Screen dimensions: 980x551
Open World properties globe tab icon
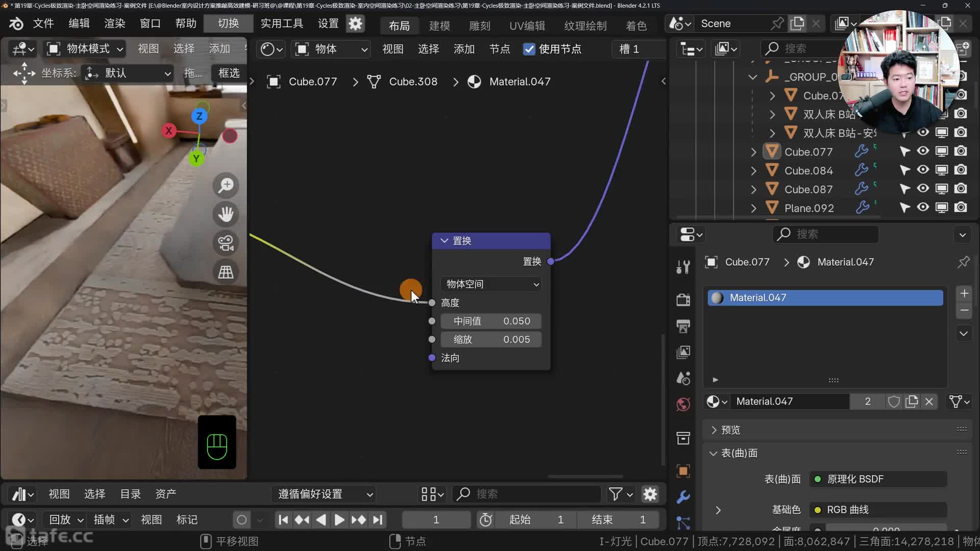pyautogui.click(x=683, y=405)
